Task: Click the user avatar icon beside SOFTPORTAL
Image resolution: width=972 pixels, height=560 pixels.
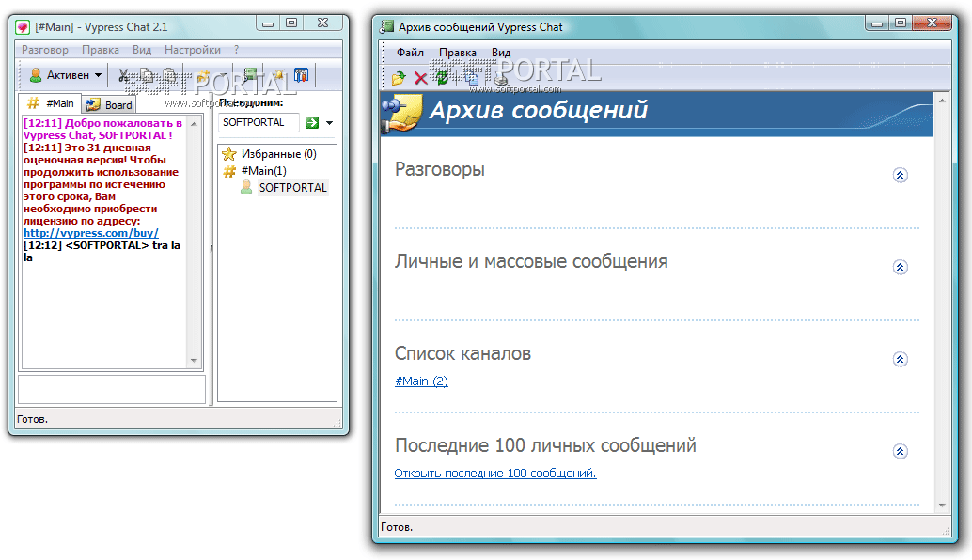Action: (246, 188)
